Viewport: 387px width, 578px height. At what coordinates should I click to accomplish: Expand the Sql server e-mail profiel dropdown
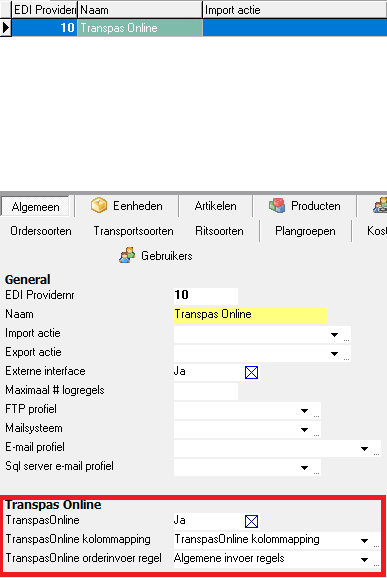(304, 468)
